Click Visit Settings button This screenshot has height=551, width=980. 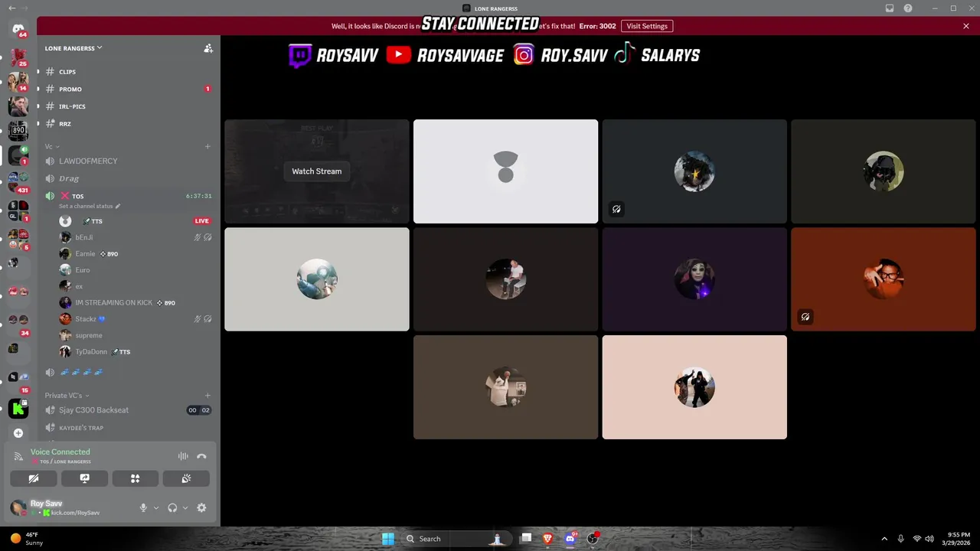647,26
